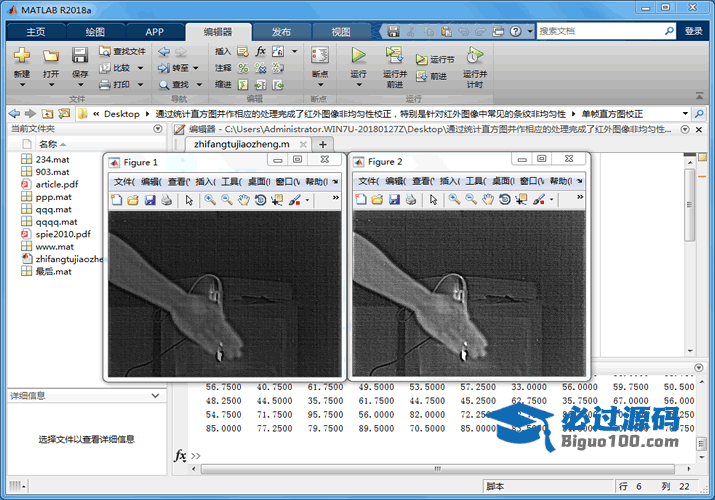This screenshot has width=715, height=500.
Task: Collapse the ribbon toolstrip arrow
Action: click(x=699, y=96)
